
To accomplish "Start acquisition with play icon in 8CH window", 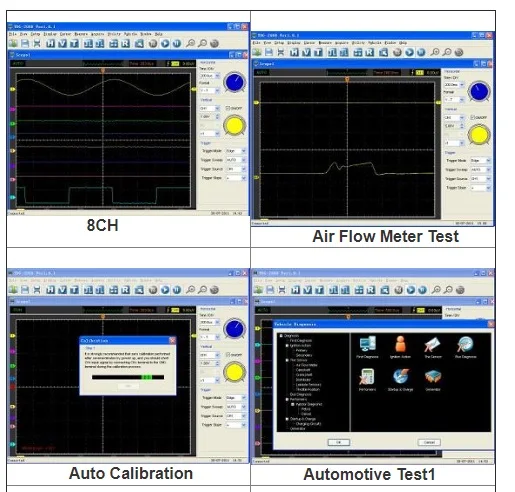I will coord(165,43).
